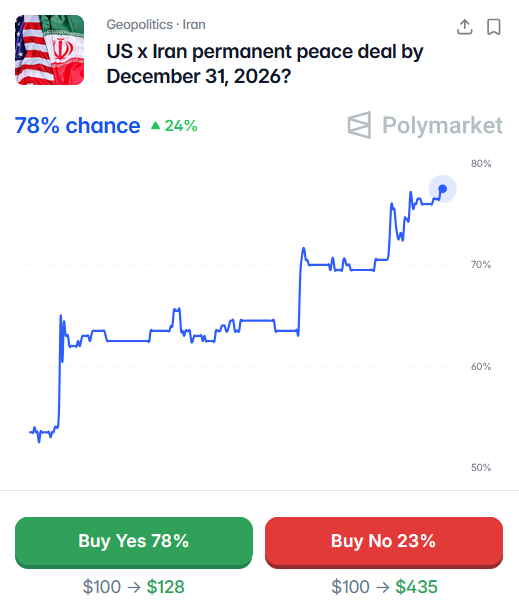Open the US Iran flag thumbnail
Viewport: 519px width, 612px height.
[50, 50]
